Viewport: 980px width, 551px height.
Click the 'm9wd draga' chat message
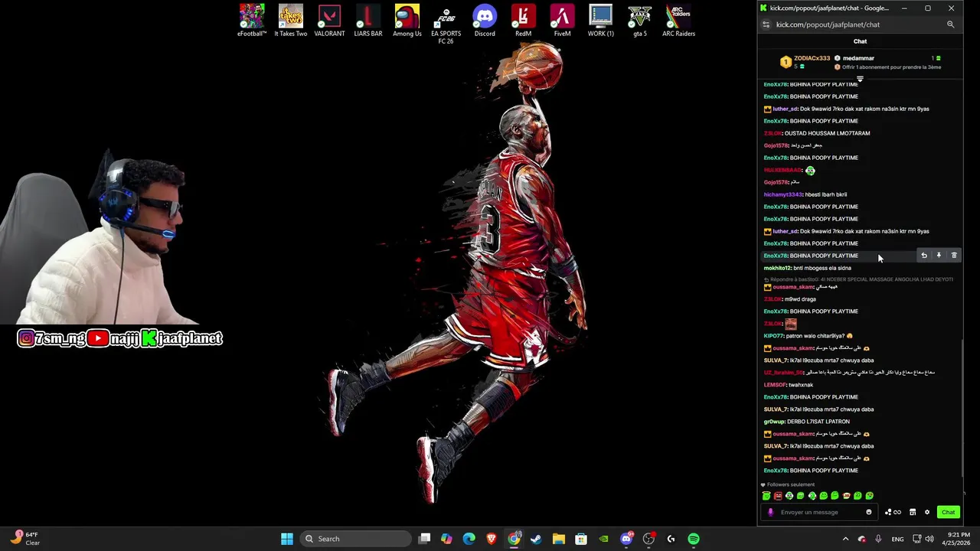tap(800, 299)
